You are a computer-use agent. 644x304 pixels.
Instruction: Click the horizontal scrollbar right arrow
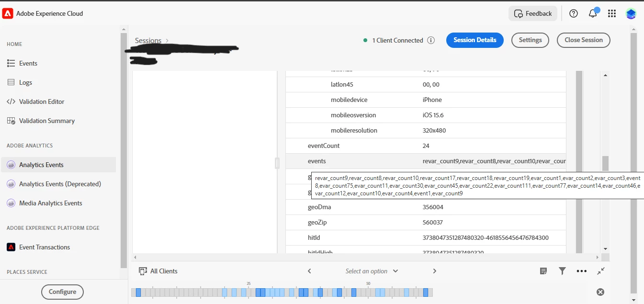click(x=597, y=258)
